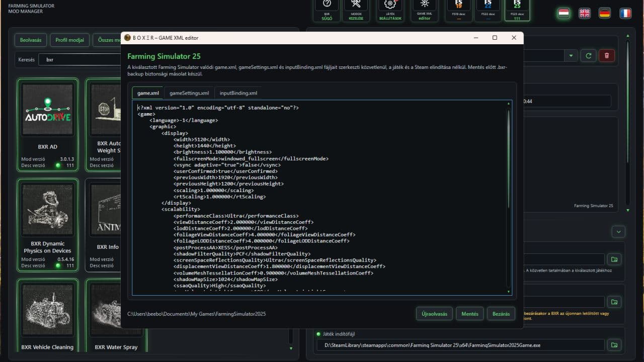Open BXR Vehicle Cleaning mod thumbnail
The image size is (644, 362).
click(x=47, y=310)
